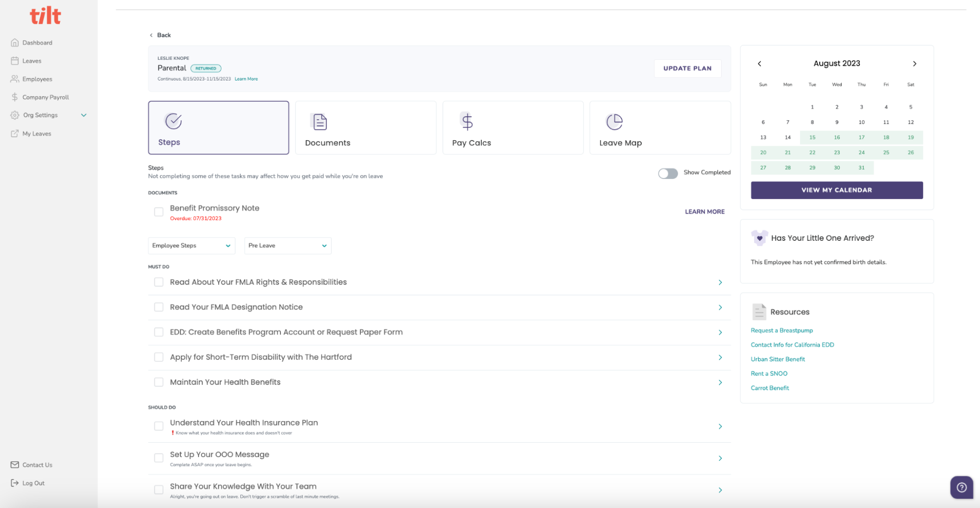
Task: Check off Maintain Your Health Benefits
Action: click(x=159, y=382)
